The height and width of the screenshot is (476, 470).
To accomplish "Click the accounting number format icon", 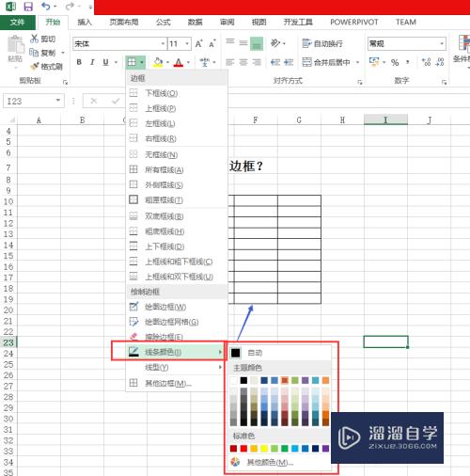I will pos(374,61).
